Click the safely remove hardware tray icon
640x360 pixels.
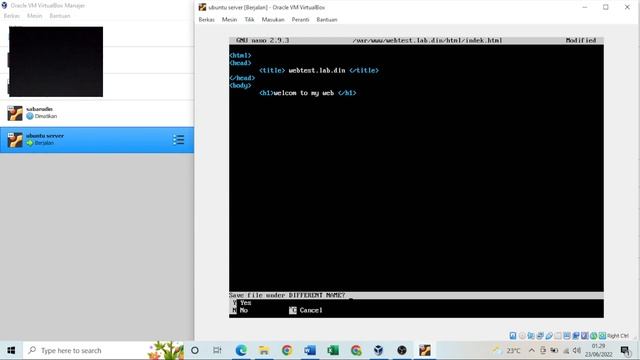click(543, 350)
